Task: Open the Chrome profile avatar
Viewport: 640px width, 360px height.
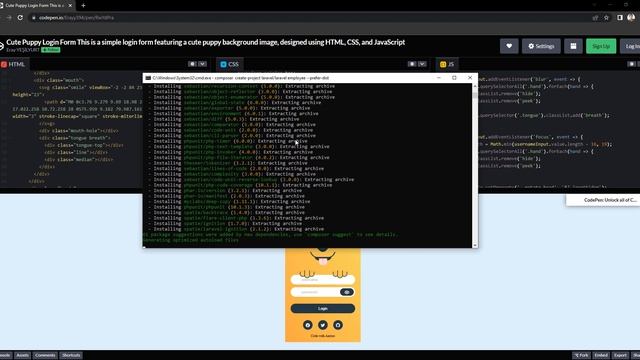Action: pyautogui.click(x=631, y=18)
